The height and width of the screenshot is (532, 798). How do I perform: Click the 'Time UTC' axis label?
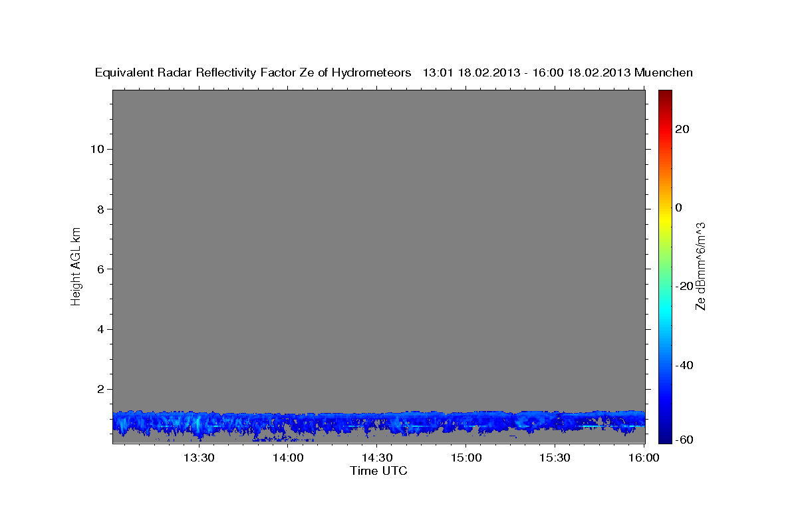coord(378,471)
